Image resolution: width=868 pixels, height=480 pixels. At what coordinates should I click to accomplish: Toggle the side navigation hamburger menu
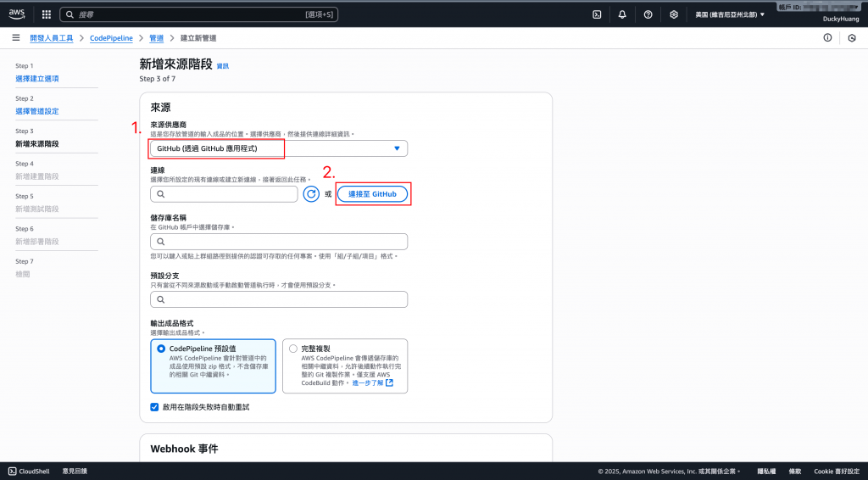pos(16,37)
